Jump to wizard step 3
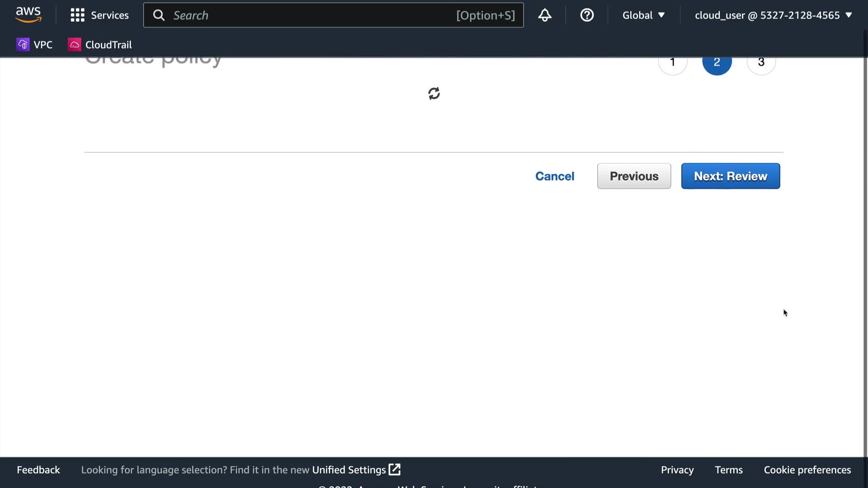868x488 pixels. [761, 63]
